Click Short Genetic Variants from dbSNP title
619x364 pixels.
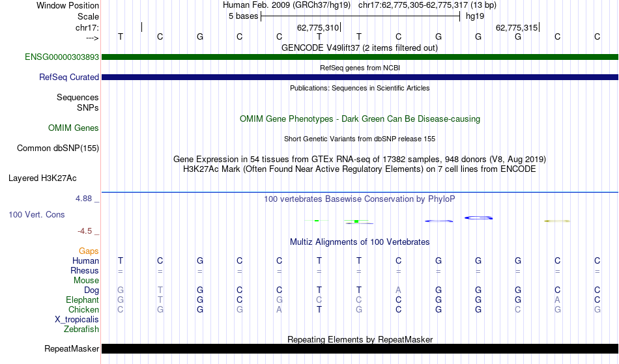(360, 139)
